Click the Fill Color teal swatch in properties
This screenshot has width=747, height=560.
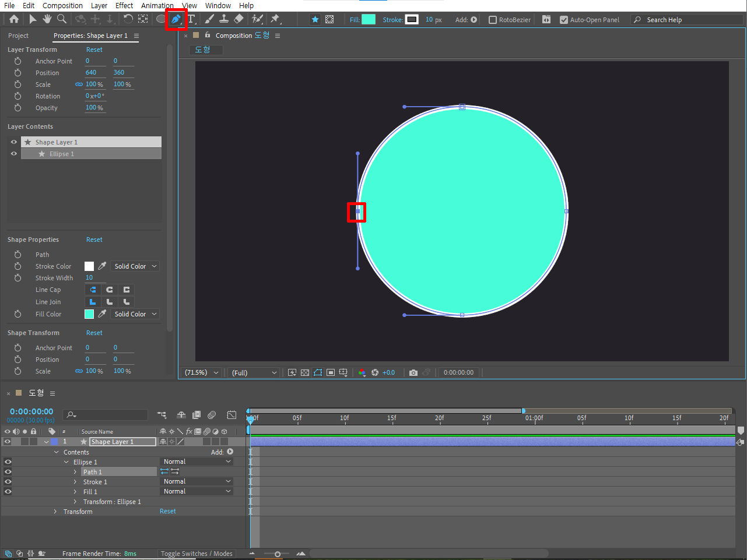(89, 314)
